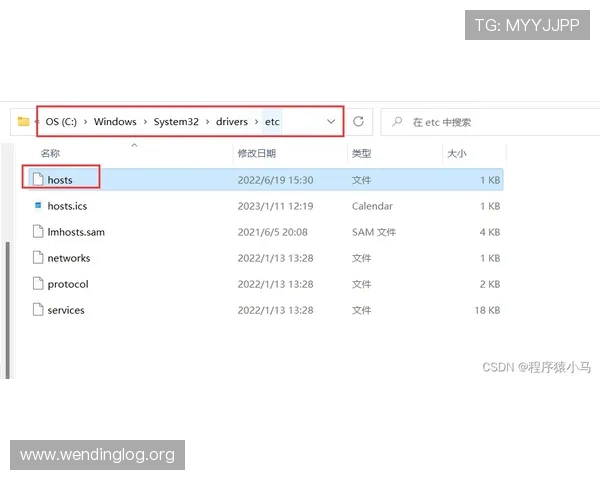600x480 pixels.
Task: Click 18 KB size of services
Action: tap(487, 310)
